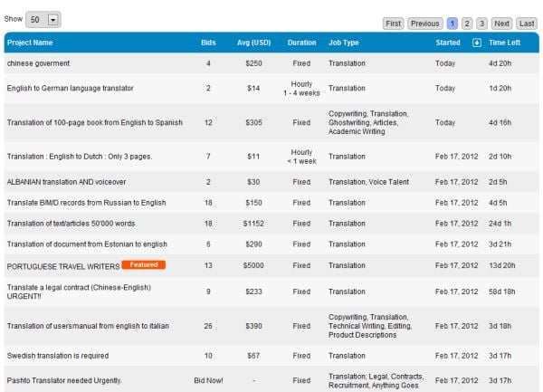Sort by Job Type column header

tap(344, 43)
